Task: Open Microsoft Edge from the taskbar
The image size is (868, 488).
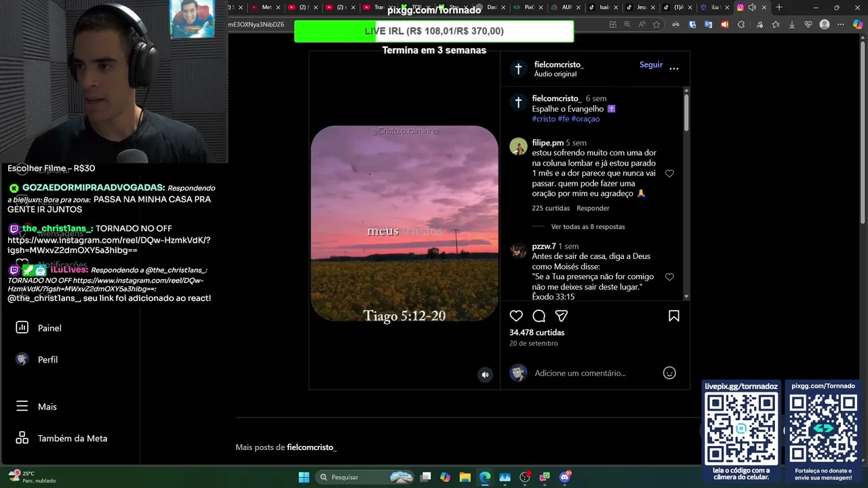Action: click(x=485, y=477)
